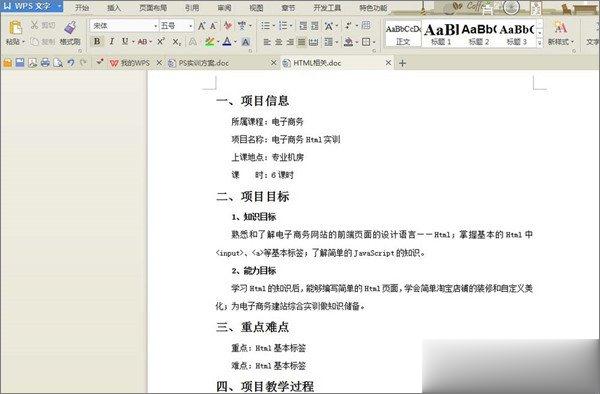Click the increase indent icon
This screenshot has width=600, height=394.
point(315,26)
